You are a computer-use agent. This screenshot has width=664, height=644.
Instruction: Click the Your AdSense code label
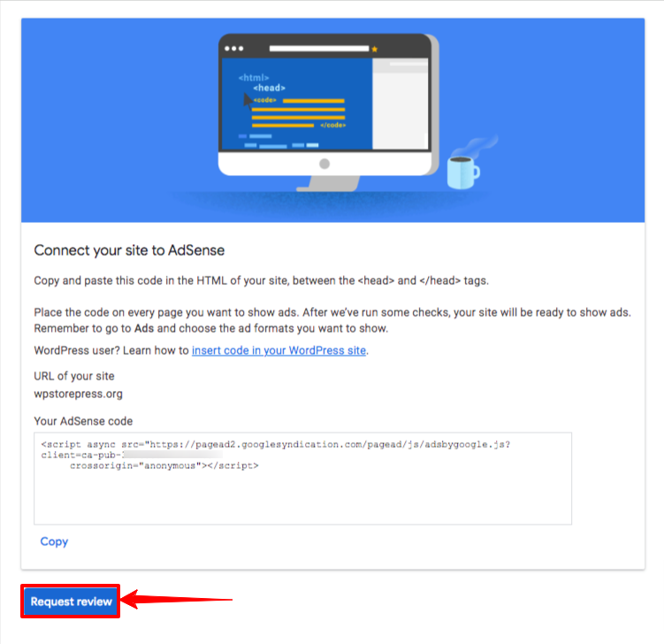point(83,421)
